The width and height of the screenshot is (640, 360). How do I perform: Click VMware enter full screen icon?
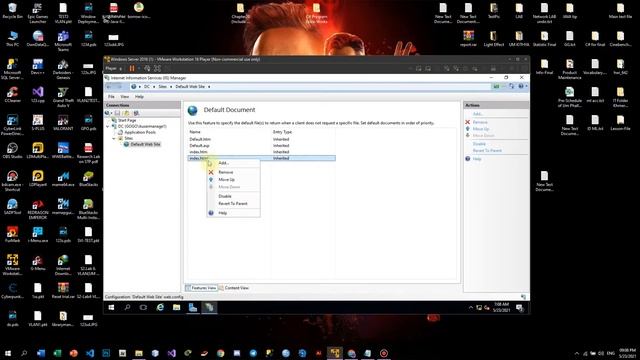(x=158, y=69)
